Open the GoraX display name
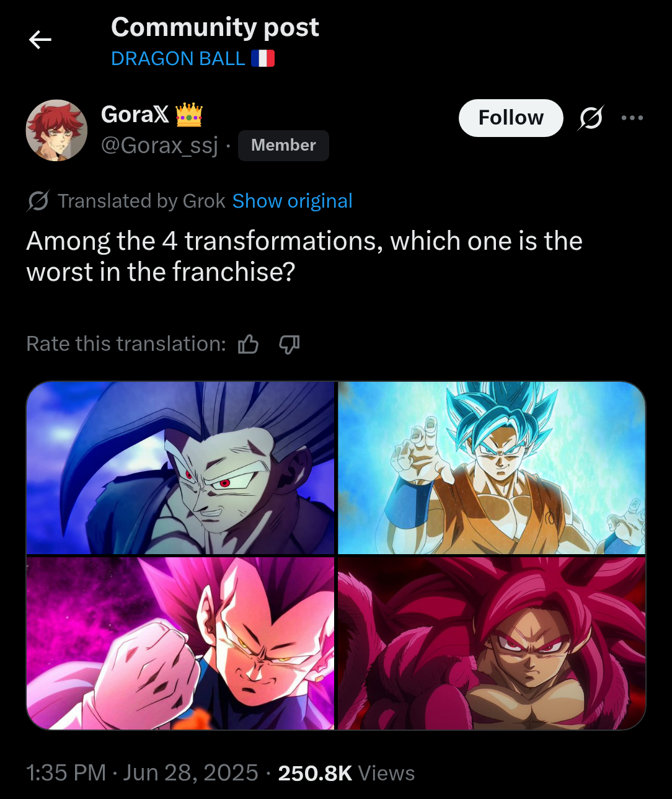Viewport: 672px width, 799px height. 135,115
